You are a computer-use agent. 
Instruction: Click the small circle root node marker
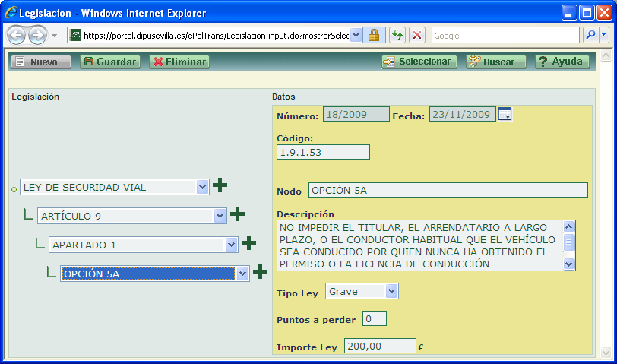[14, 189]
